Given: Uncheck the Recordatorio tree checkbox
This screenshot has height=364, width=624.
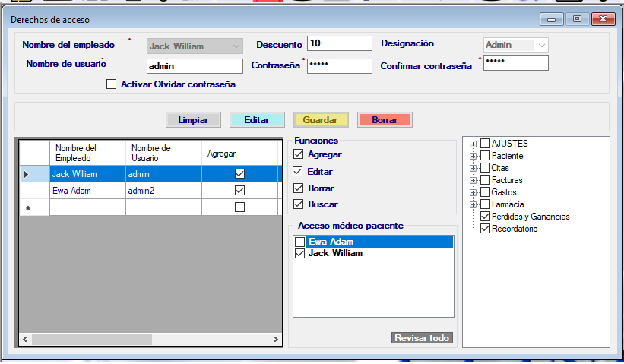Looking at the screenshot, I should (486, 229).
